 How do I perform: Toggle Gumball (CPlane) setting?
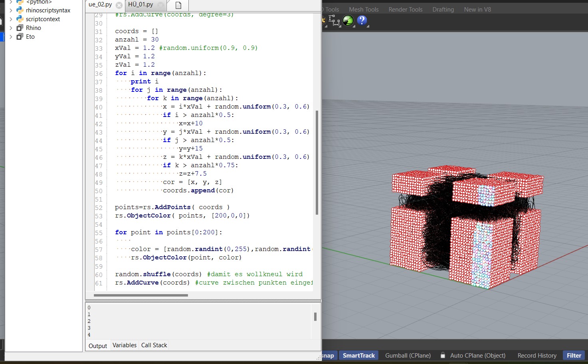(x=408, y=355)
